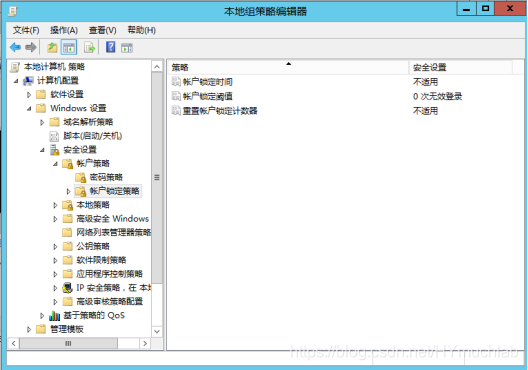Click the Forward arrow toolbar icon
The image size is (528, 370).
tap(31, 47)
